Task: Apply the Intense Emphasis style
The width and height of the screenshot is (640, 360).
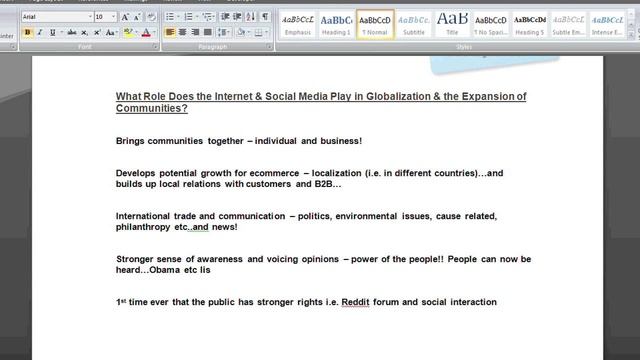Action: click(x=607, y=24)
